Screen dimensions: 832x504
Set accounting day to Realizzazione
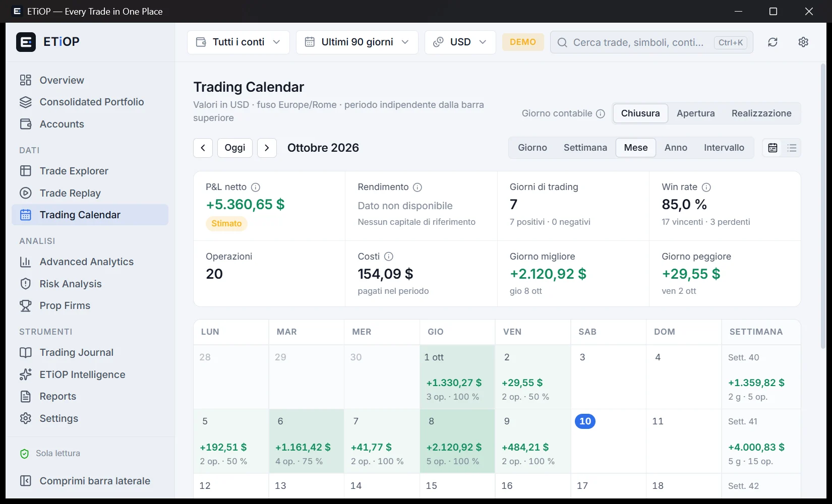click(x=761, y=113)
